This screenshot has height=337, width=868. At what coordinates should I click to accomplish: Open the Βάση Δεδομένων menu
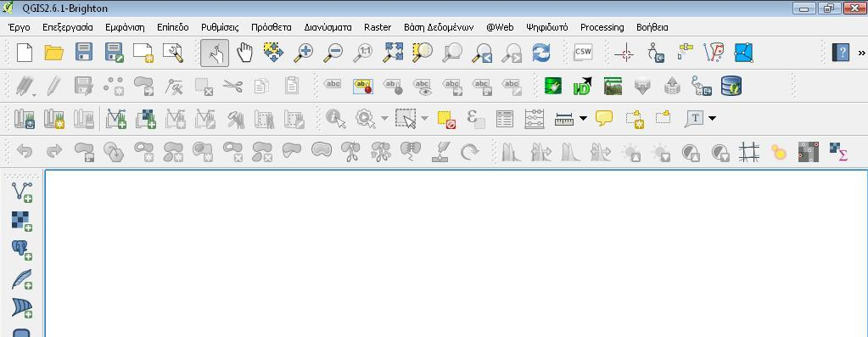(439, 27)
